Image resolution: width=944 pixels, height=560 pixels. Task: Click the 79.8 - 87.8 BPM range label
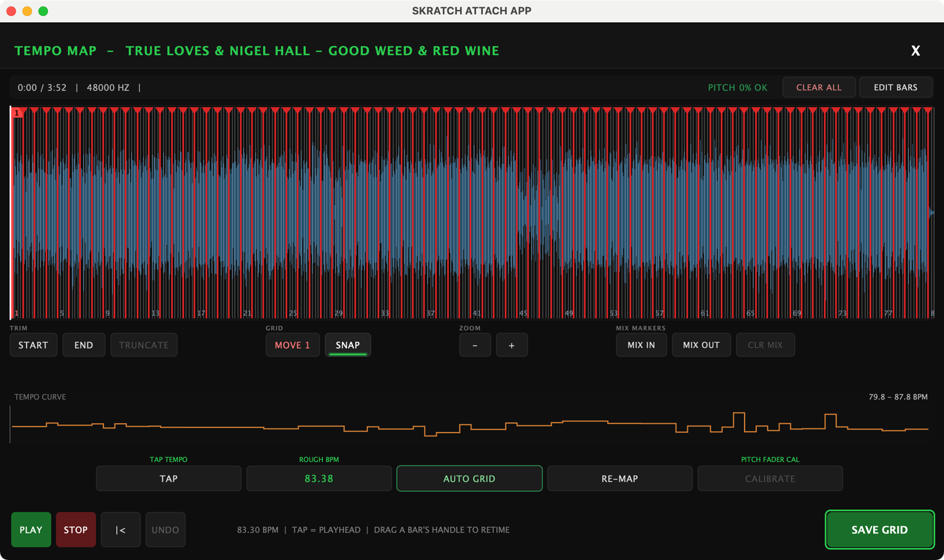coord(898,397)
